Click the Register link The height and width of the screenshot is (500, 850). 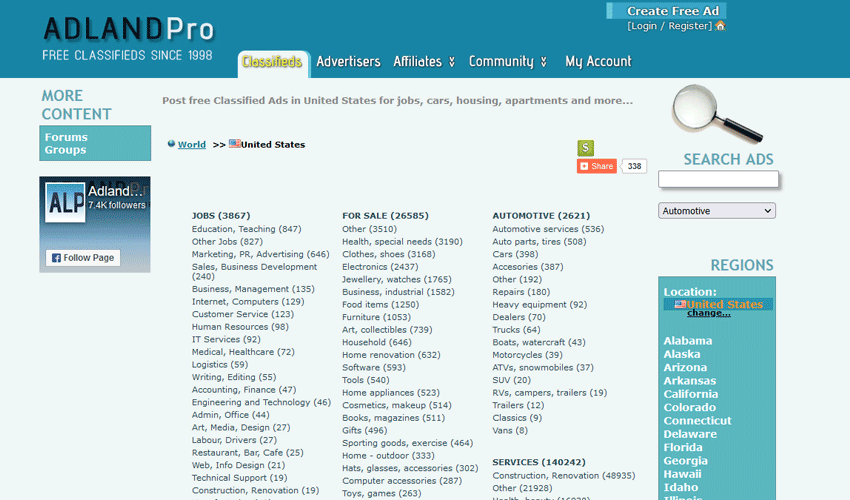pos(688,26)
